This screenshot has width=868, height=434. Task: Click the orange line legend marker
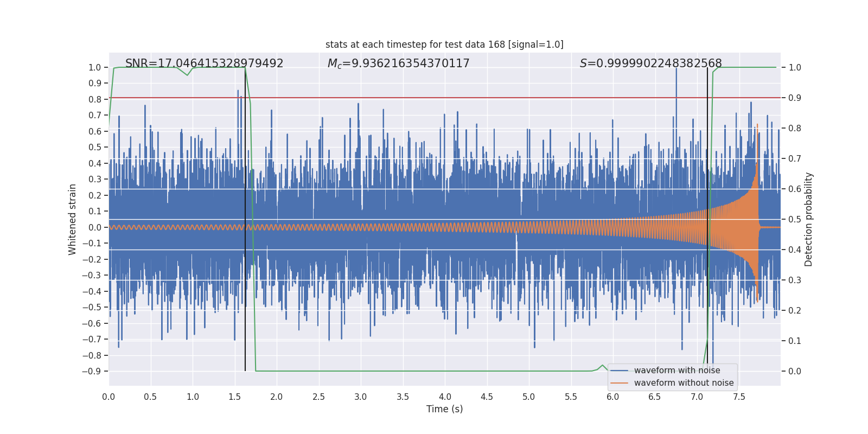point(619,383)
